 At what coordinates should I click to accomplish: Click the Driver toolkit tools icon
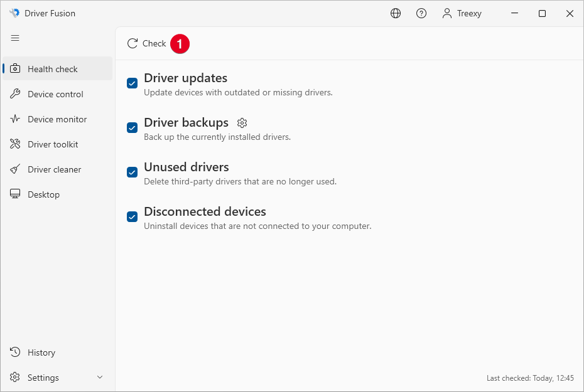click(x=15, y=144)
